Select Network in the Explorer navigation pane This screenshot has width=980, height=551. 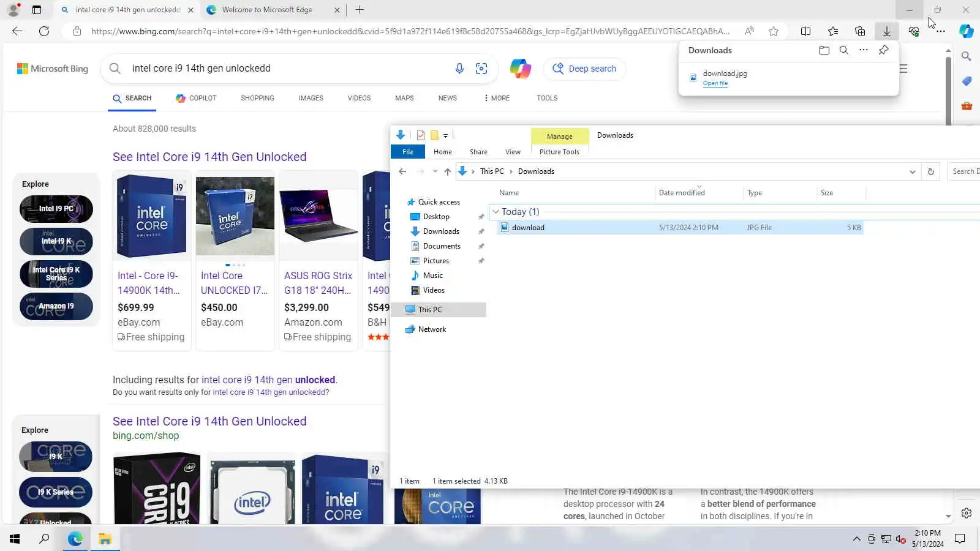432,329
